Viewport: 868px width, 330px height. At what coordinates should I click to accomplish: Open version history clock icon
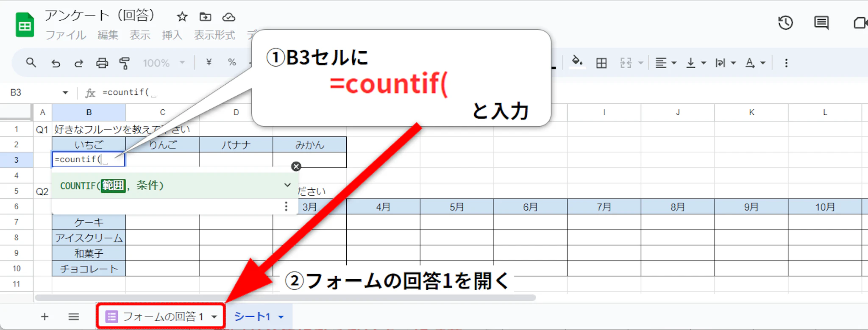pyautogui.click(x=785, y=23)
